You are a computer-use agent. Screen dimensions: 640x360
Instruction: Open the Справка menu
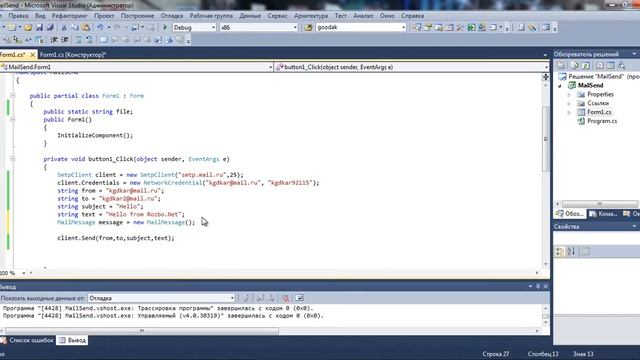pyautogui.click(x=412, y=16)
